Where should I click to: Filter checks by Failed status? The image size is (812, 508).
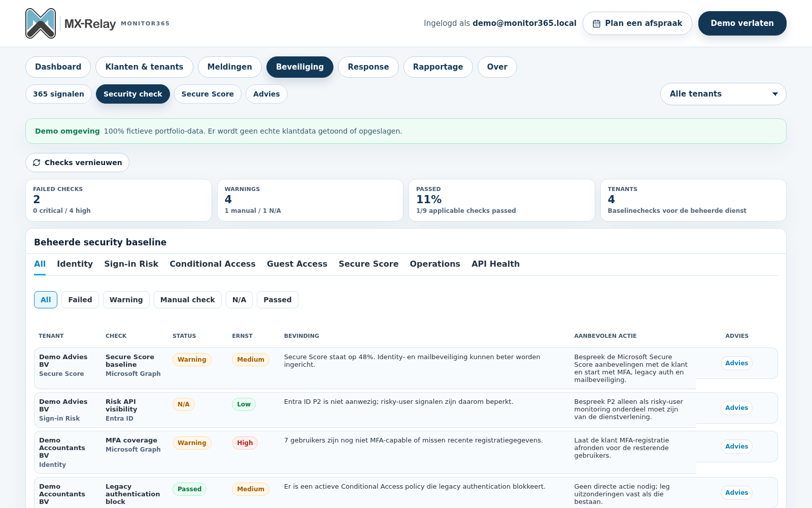tap(80, 300)
